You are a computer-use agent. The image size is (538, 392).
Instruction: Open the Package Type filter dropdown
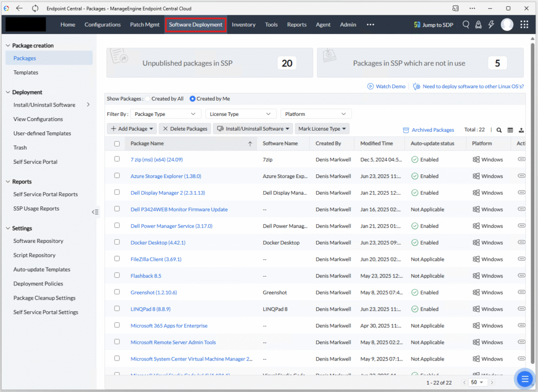pos(165,114)
